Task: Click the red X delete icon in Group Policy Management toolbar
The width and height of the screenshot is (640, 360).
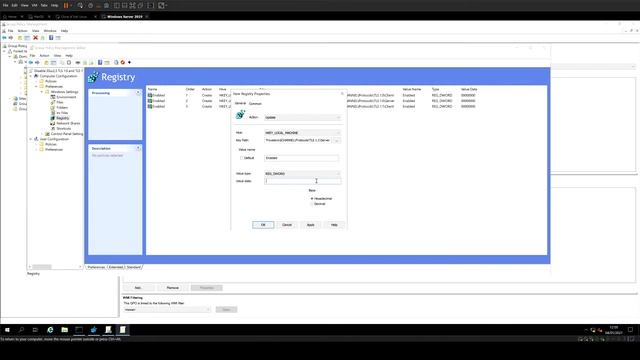Action: tap(36, 38)
